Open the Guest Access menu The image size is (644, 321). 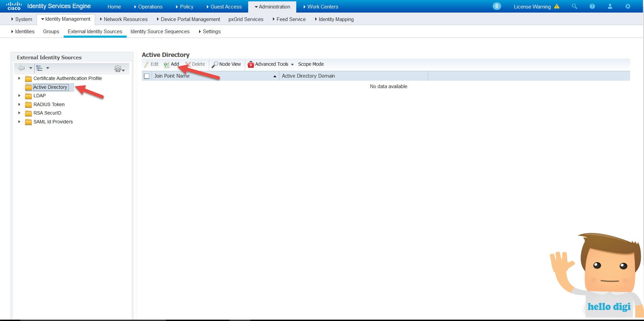[x=224, y=7]
